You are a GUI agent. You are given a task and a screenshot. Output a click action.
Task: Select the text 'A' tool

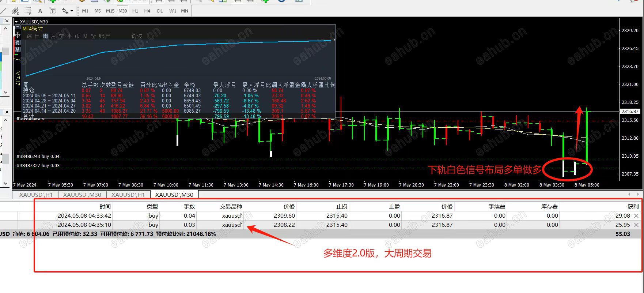click(40, 11)
